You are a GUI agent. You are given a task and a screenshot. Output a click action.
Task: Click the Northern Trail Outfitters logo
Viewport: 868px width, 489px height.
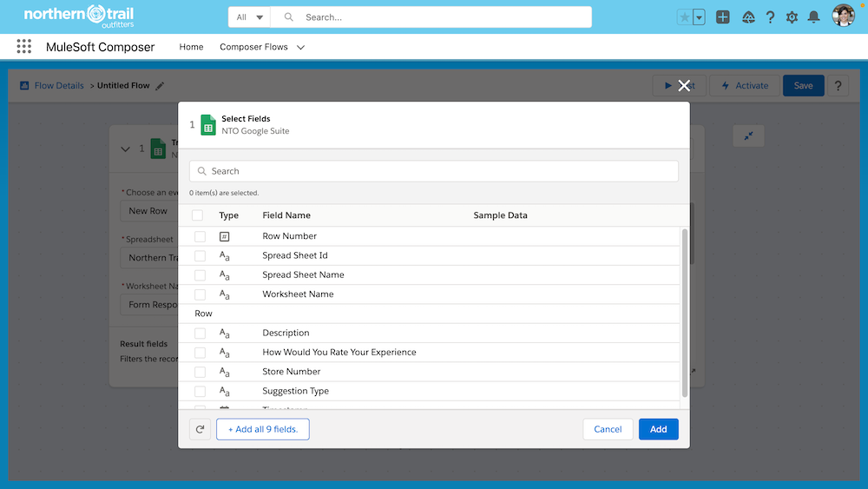tap(79, 17)
